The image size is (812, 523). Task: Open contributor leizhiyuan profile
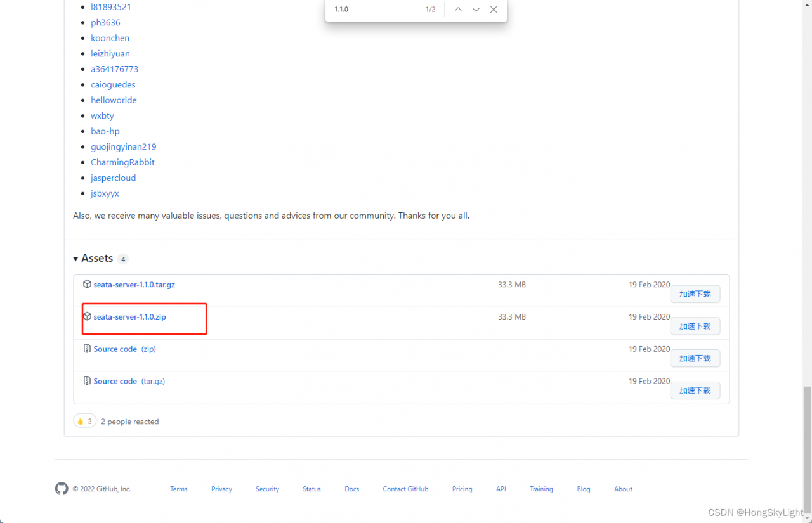(x=110, y=53)
